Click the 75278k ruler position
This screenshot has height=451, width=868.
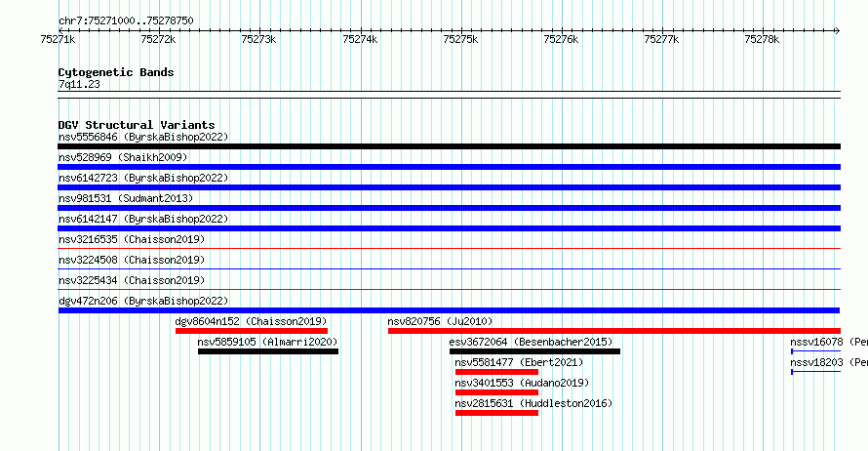click(762, 39)
